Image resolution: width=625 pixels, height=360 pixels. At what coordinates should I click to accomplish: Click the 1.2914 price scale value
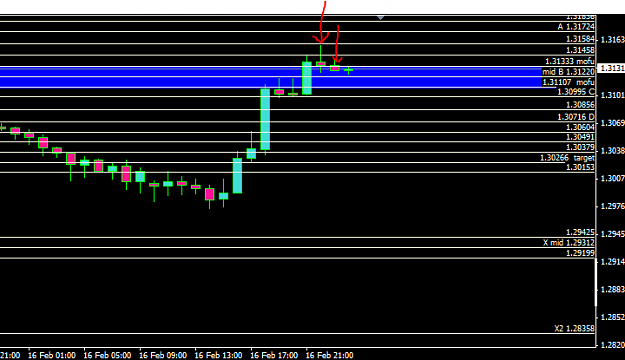tap(613, 262)
